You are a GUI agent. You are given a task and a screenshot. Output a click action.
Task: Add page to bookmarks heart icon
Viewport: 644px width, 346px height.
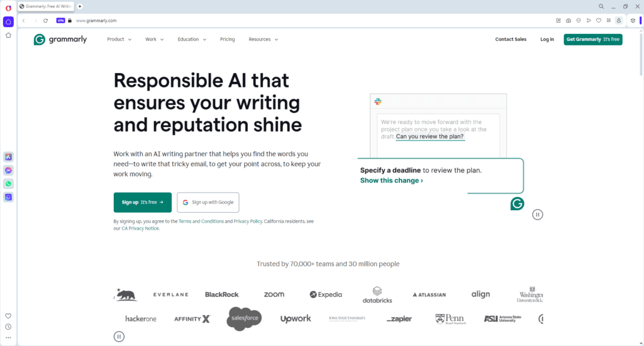tap(599, 21)
